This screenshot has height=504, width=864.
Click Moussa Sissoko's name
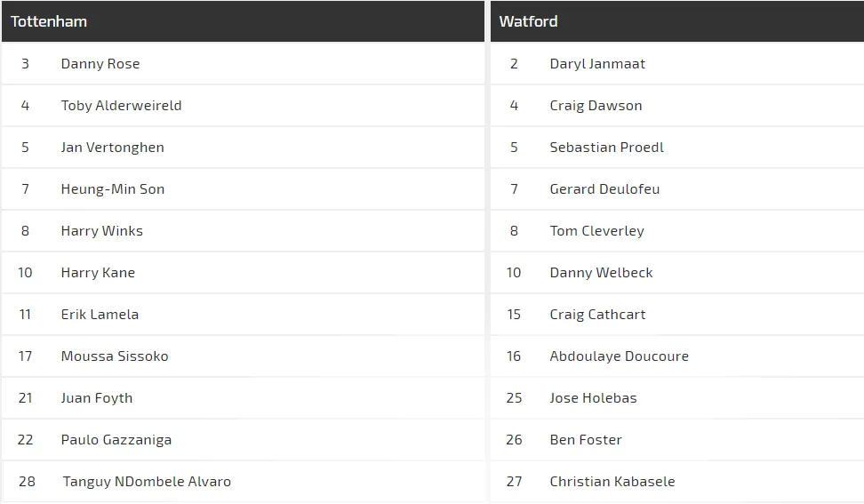point(115,356)
